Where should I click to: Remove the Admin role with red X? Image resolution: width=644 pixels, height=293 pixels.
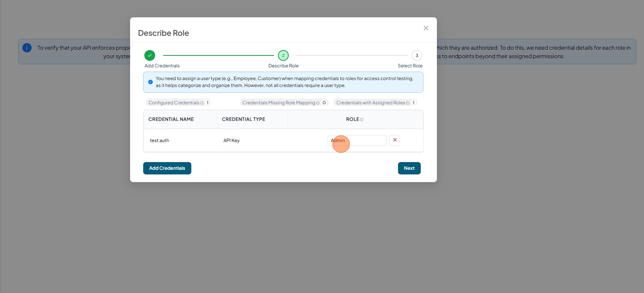tap(395, 140)
